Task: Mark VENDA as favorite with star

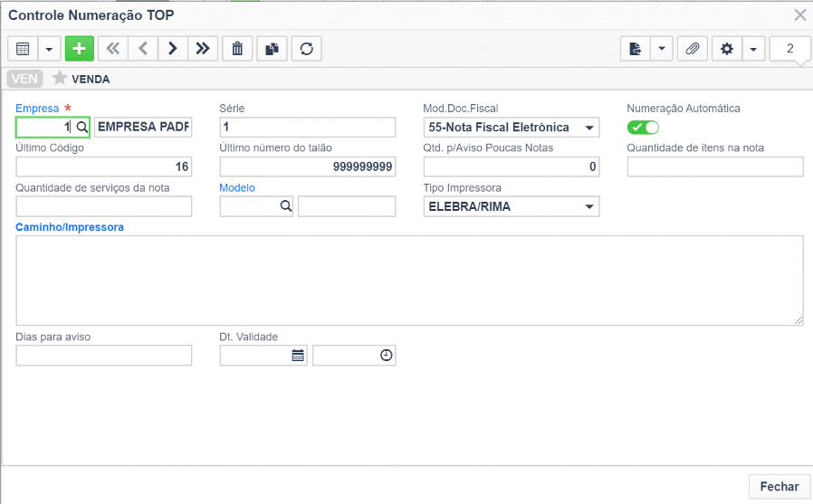Action: (x=60, y=78)
